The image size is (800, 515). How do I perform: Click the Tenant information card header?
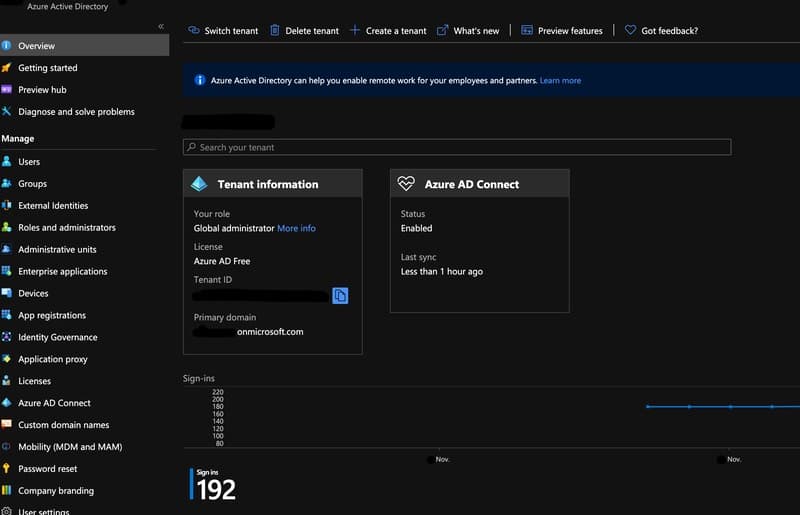pos(273,184)
